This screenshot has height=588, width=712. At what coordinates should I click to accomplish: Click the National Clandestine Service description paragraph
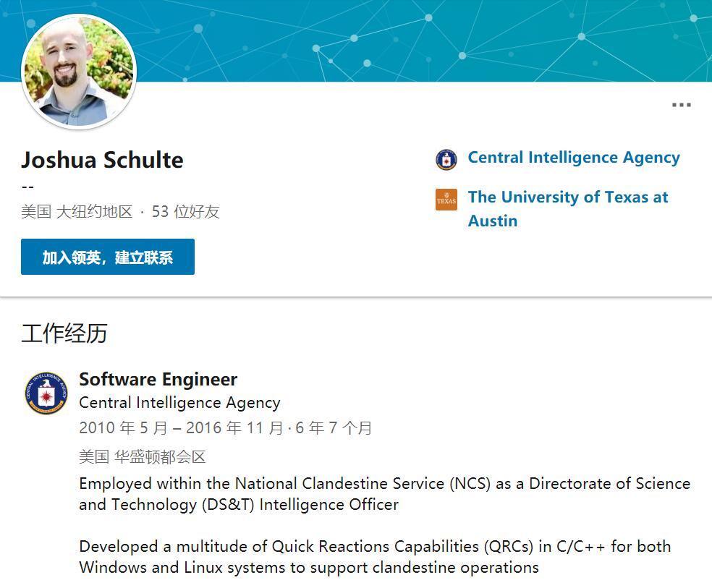[x=384, y=493]
